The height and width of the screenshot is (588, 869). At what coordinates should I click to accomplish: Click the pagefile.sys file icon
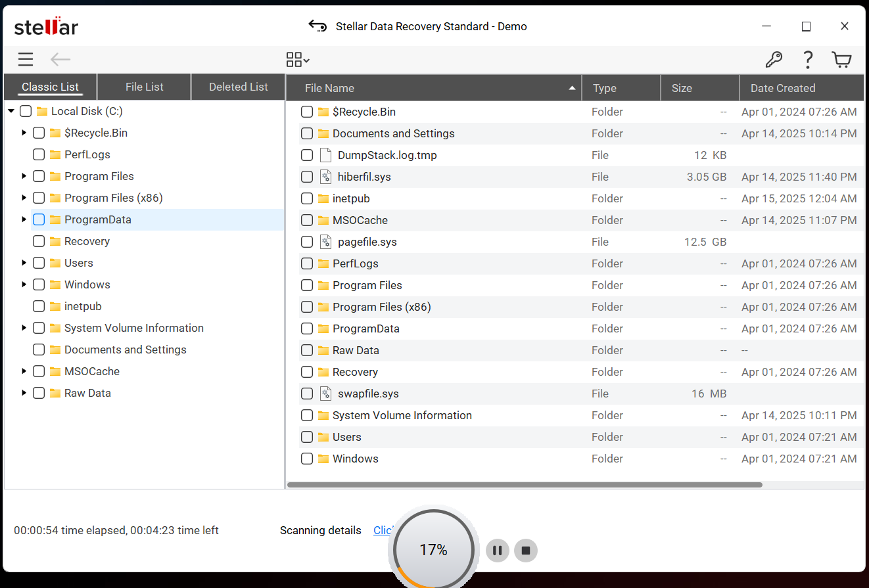[325, 242]
